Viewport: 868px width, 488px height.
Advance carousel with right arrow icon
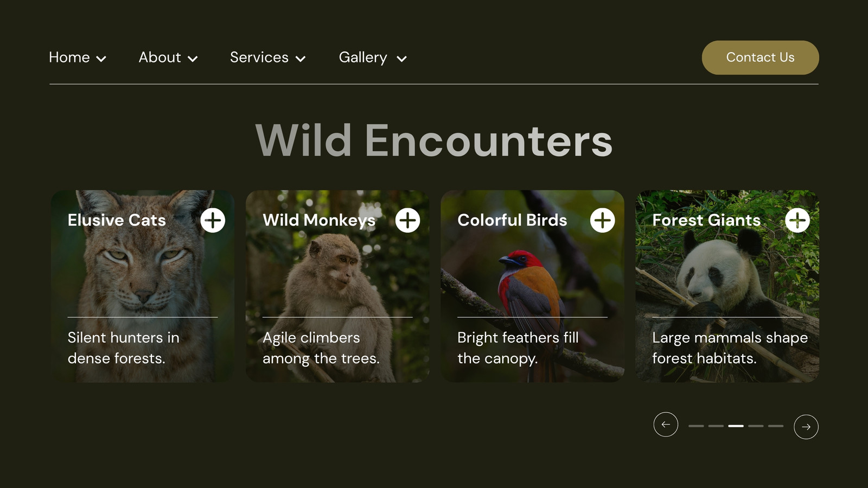point(806,427)
